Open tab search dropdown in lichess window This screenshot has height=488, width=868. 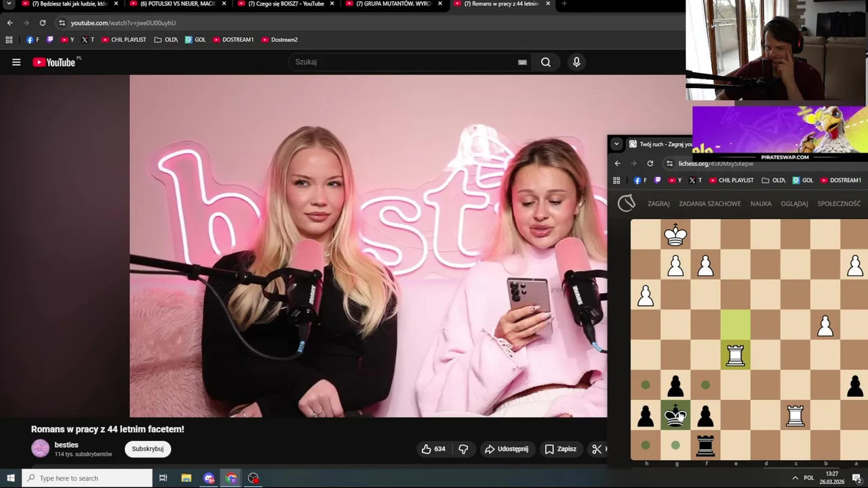coord(616,144)
